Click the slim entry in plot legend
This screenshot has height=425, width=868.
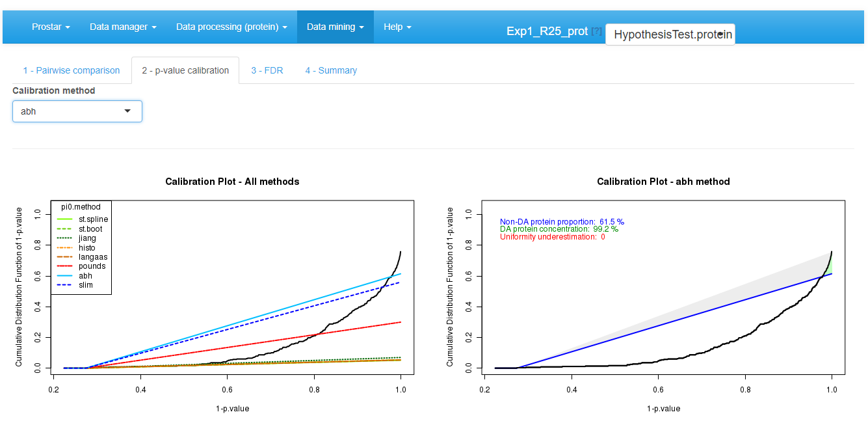[86, 285]
